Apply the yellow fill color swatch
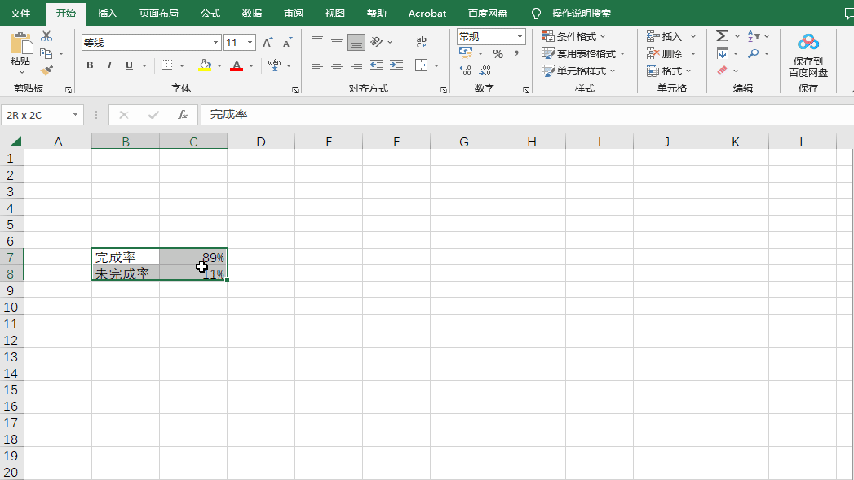 204,66
